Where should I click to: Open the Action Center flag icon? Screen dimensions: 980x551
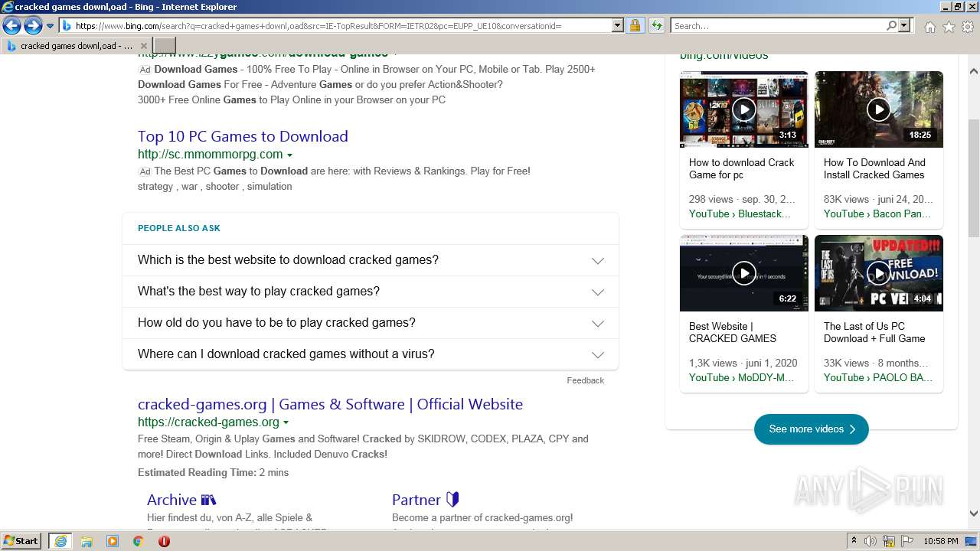(907, 541)
